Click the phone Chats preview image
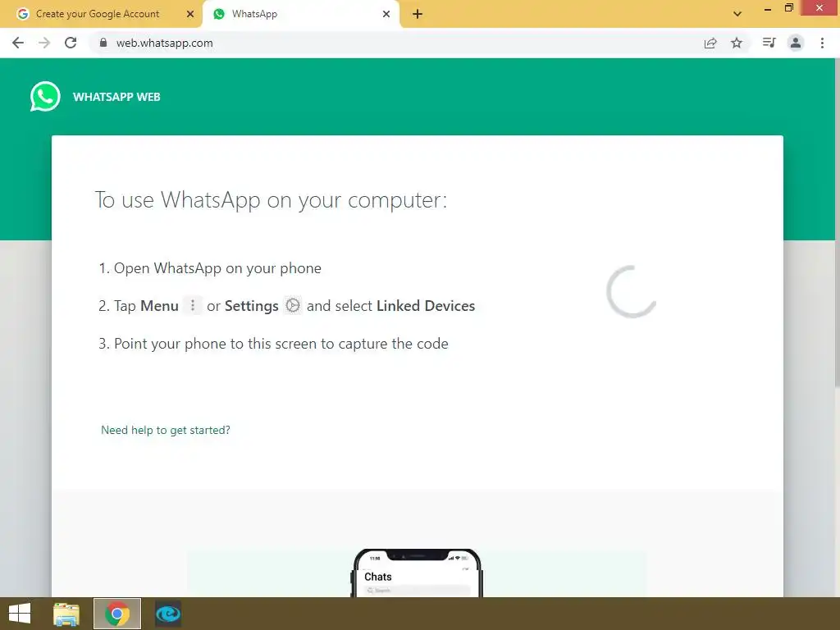Screen dimensions: 840x630 coord(418,572)
